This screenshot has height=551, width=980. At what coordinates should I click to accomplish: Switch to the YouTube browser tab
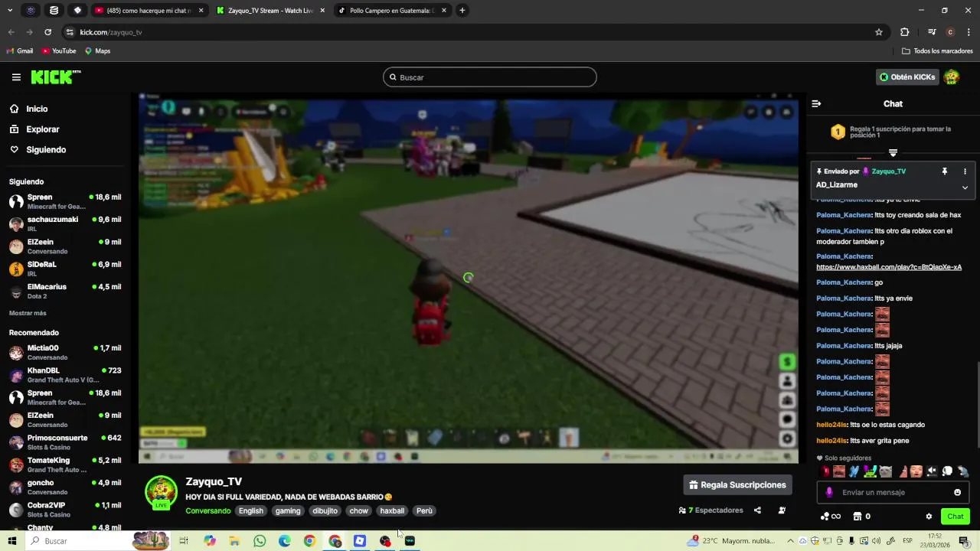(149, 11)
